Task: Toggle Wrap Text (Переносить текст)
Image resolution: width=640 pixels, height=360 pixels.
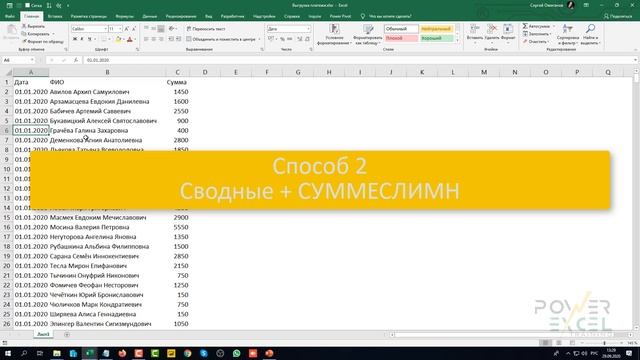Action: [x=206, y=29]
